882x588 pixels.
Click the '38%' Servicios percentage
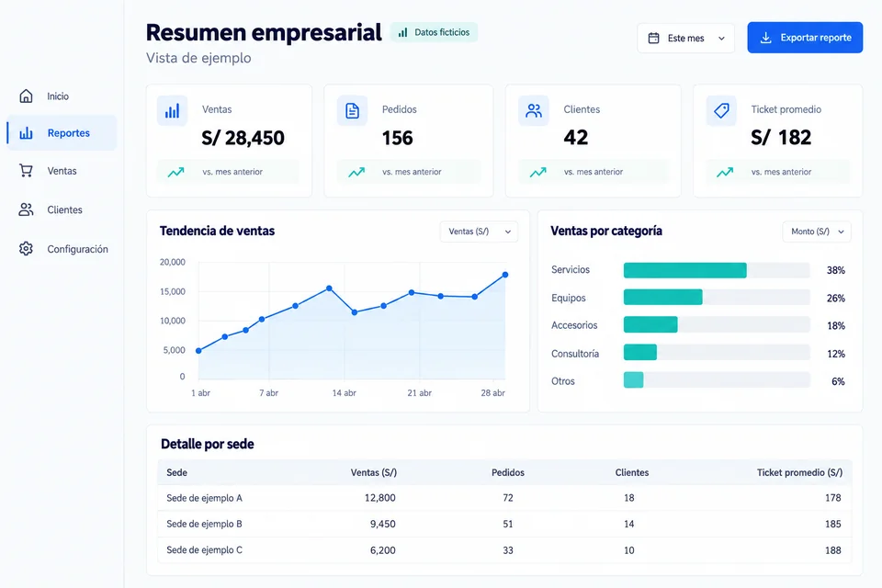coord(835,271)
